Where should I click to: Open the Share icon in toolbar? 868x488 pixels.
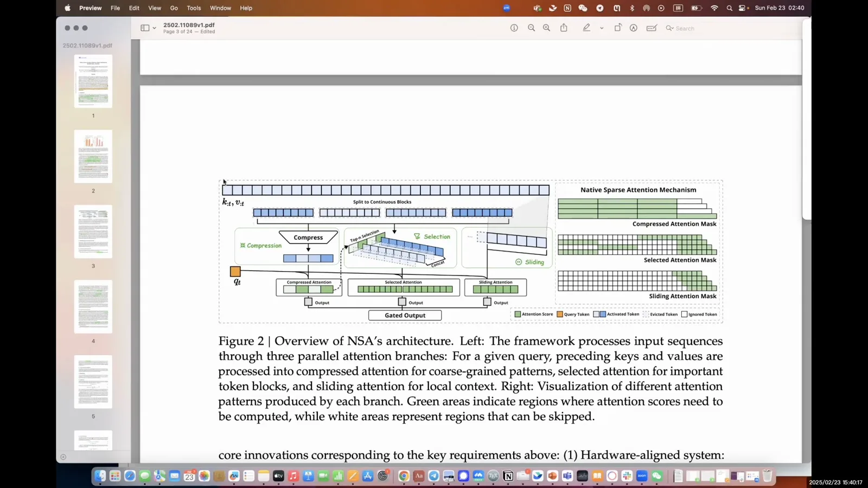[564, 28]
